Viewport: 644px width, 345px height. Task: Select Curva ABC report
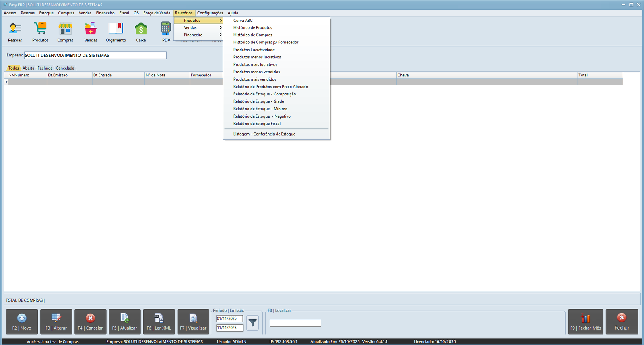click(x=243, y=20)
